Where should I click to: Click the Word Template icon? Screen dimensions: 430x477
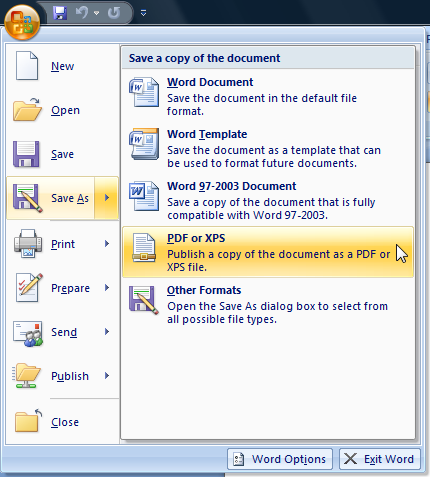144,144
